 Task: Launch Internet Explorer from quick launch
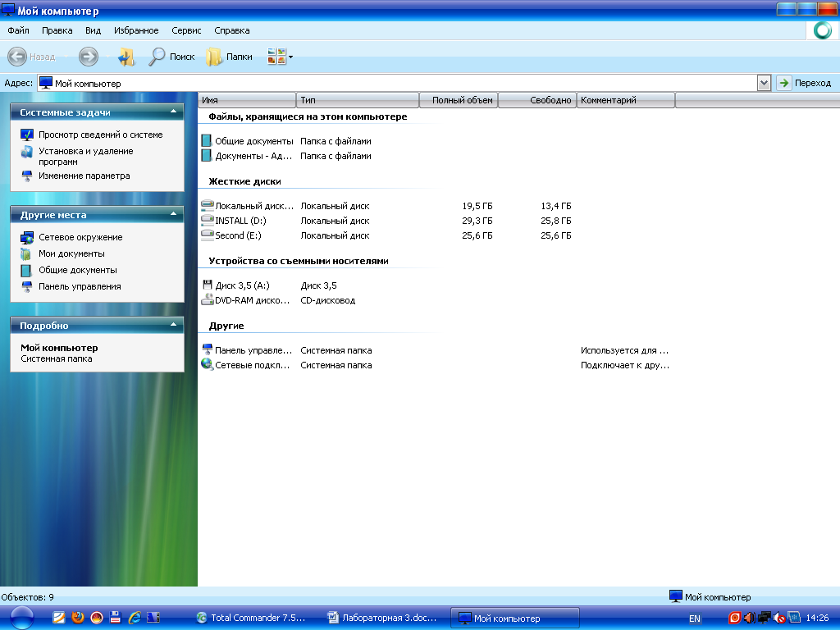coord(135,617)
